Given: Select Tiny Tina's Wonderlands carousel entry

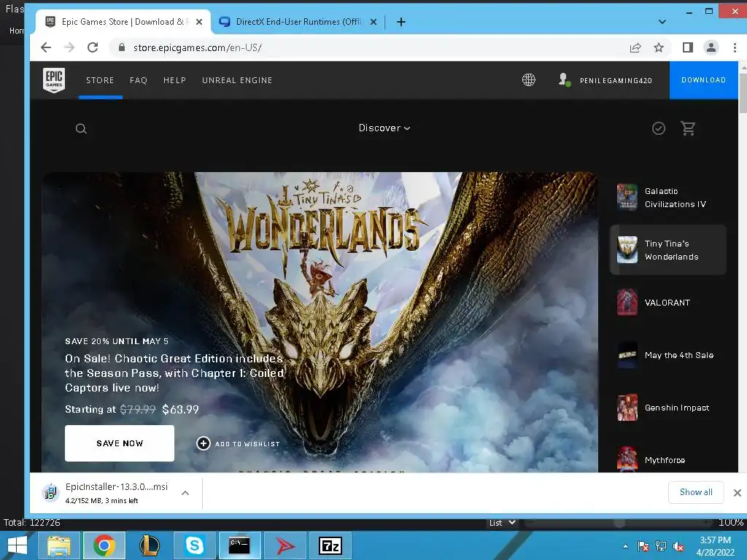Looking at the screenshot, I should 668,250.
